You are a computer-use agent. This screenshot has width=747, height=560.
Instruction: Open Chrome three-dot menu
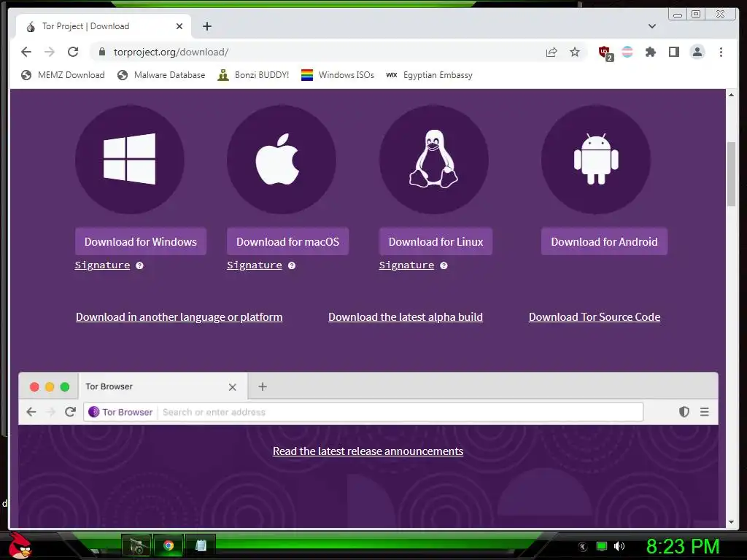(x=721, y=52)
